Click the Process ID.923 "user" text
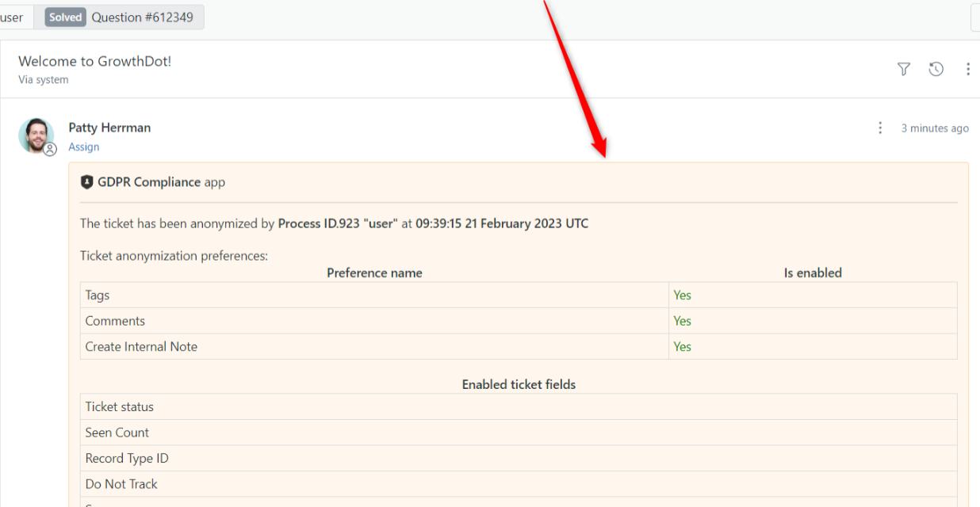980x507 pixels. click(x=338, y=223)
